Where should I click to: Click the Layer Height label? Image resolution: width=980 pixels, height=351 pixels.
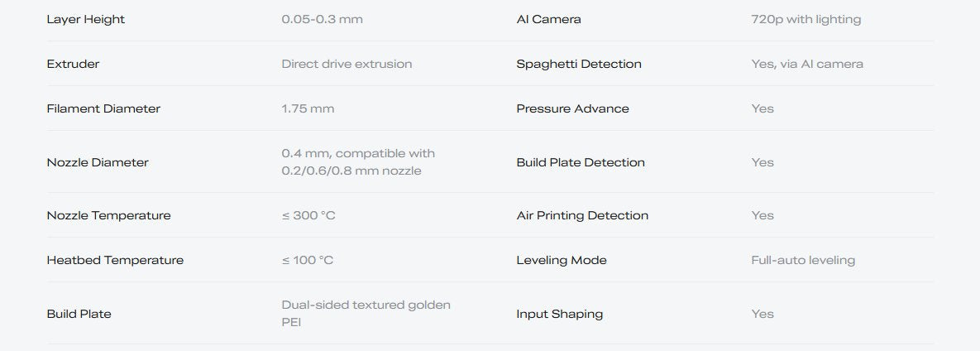coord(86,19)
